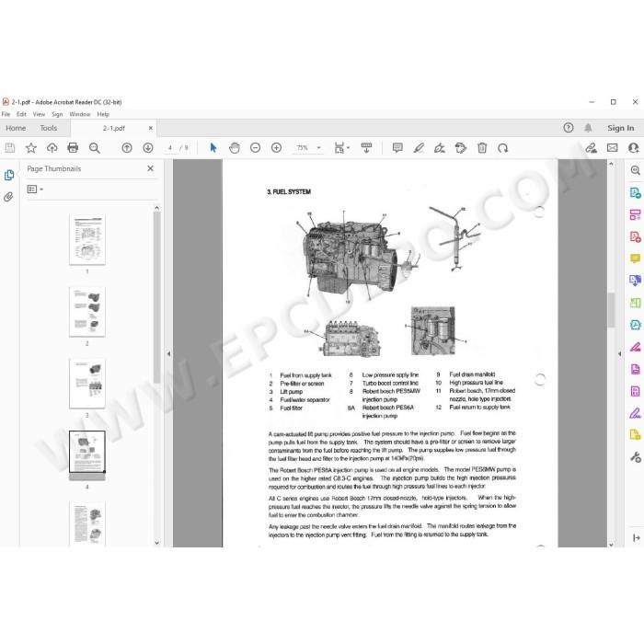Select the arrow selection tool
The height and width of the screenshot is (644, 644).
[x=213, y=148]
